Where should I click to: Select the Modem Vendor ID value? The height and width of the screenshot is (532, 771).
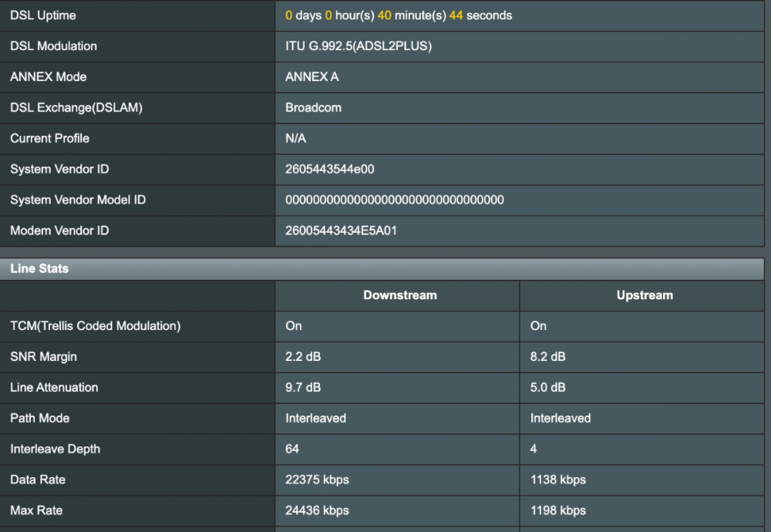point(340,231)
